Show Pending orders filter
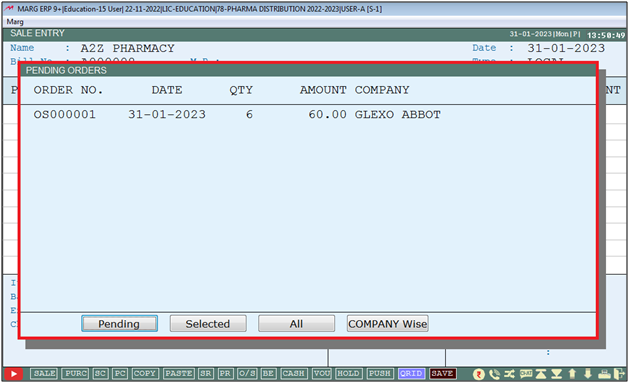Viewport: 630px width, 383px height. 119,324
